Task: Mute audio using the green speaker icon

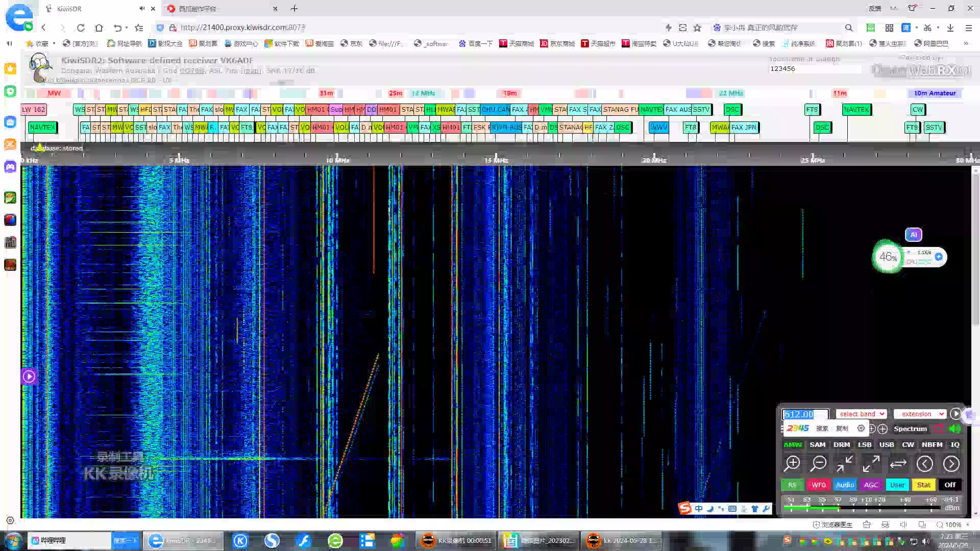Action: [x=955, y=429]
